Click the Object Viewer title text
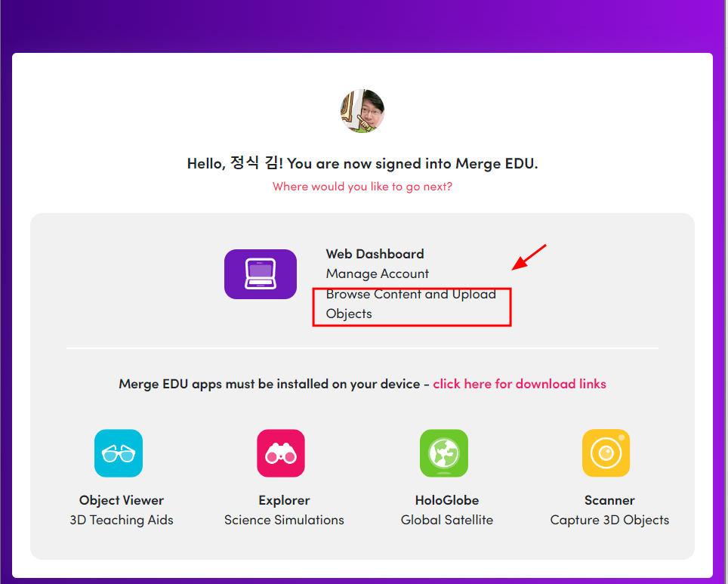The height and width of the screenshot is (584, 728). 121,500
